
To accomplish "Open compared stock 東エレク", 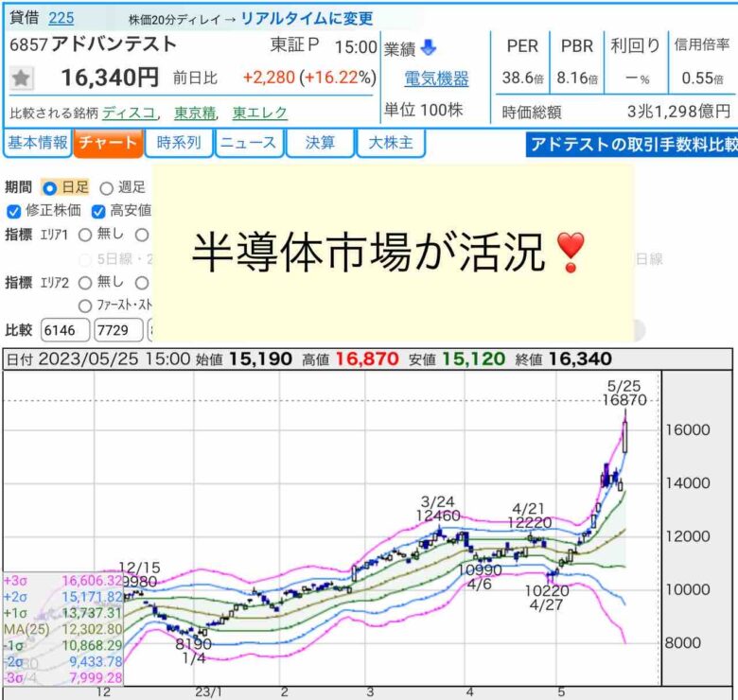I will tap(260, 113).
